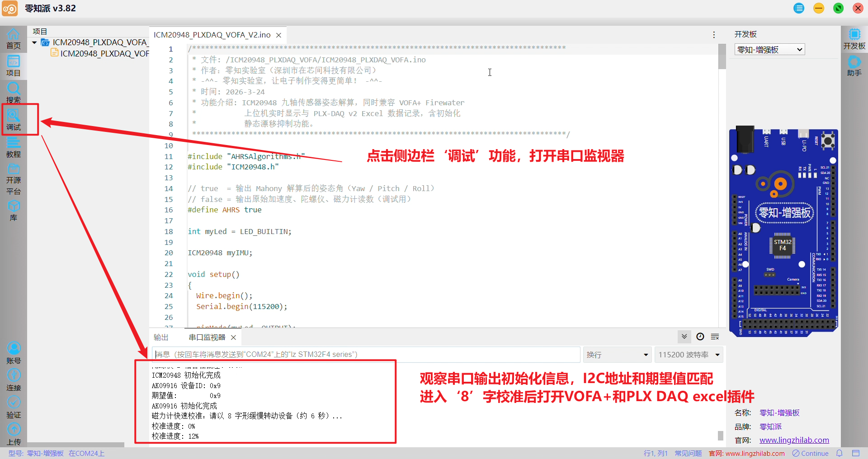Click 行1, 列1 cursor position
The height and width of the screenshot is (459, 868).
(656, 453)
